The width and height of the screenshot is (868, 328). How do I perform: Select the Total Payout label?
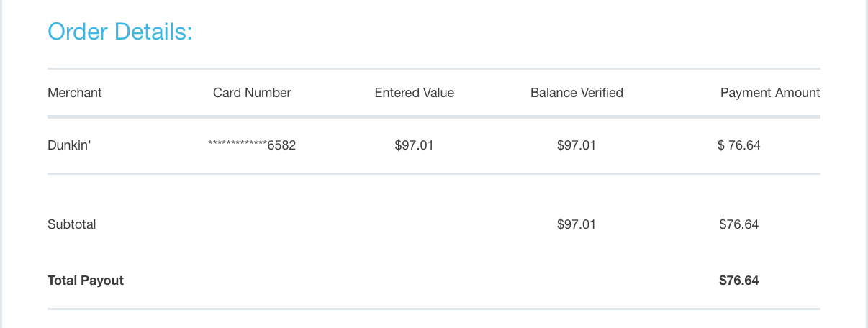coord(86,281)
